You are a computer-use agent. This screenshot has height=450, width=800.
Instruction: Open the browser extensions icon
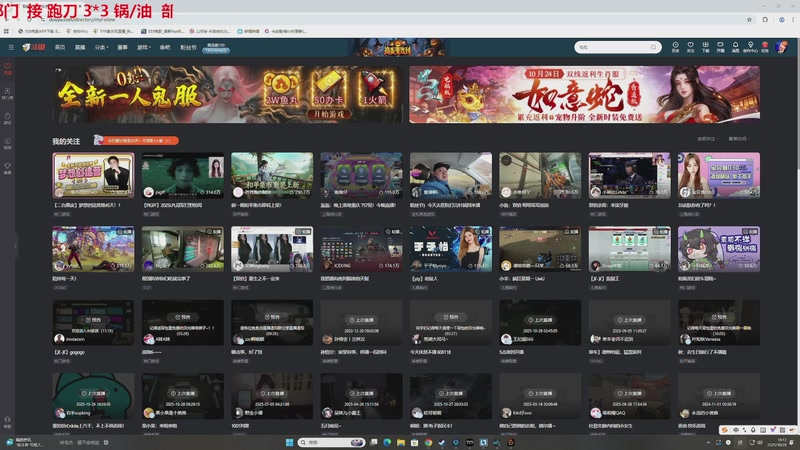coord(765,19)
